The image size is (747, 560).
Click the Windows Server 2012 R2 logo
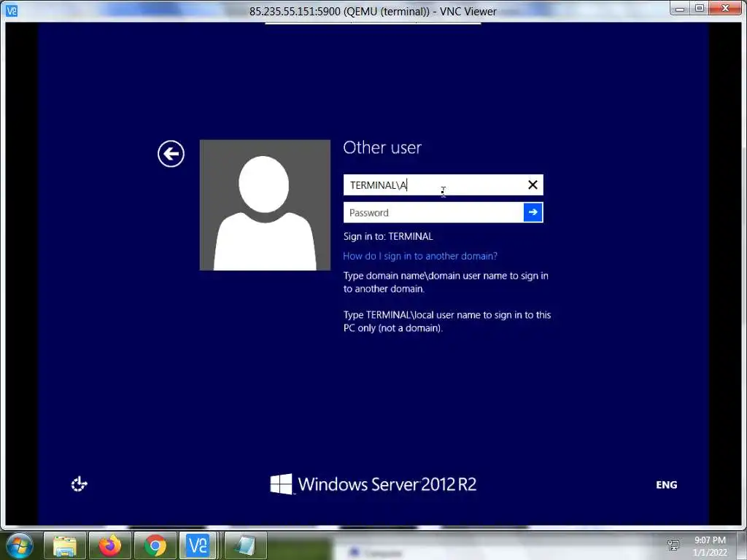373,484
